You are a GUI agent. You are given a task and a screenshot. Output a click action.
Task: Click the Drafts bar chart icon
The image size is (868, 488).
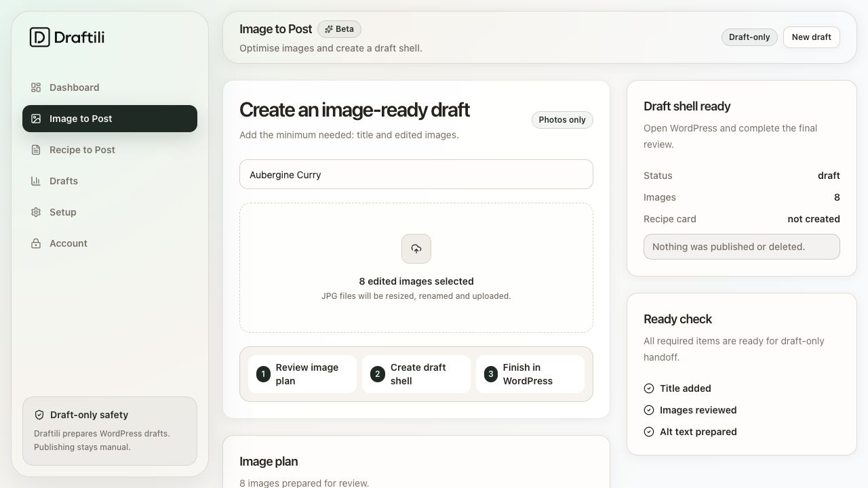[36, 181]
